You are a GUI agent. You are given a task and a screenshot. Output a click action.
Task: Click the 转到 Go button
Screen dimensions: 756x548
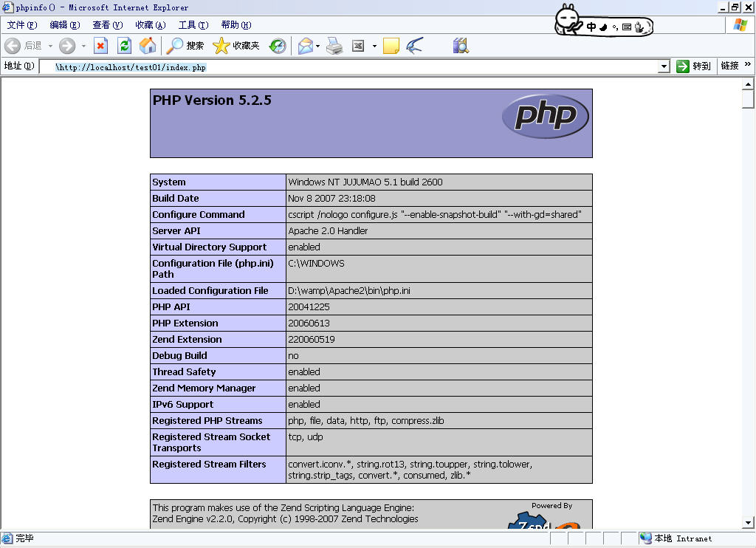pos(694,66)
